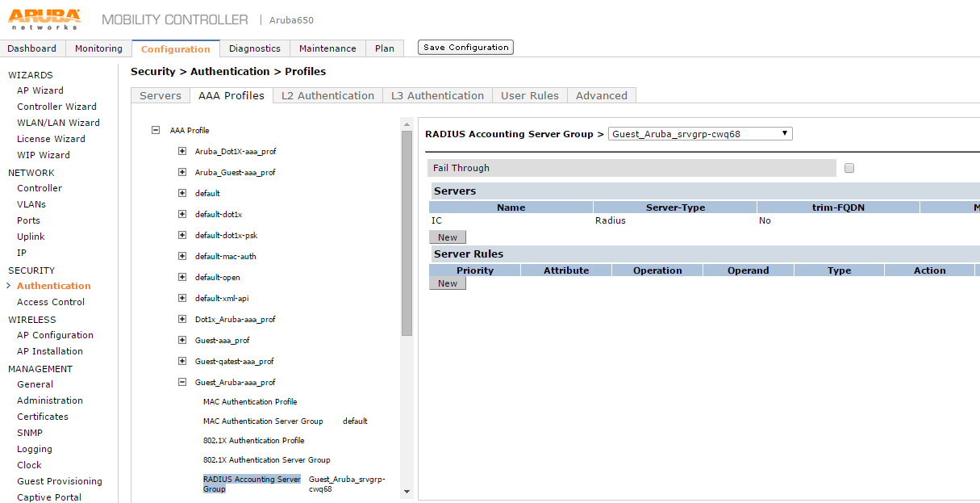Open the WIP Wizard link
Screen dimensions: 980x503
click(44, 155)
